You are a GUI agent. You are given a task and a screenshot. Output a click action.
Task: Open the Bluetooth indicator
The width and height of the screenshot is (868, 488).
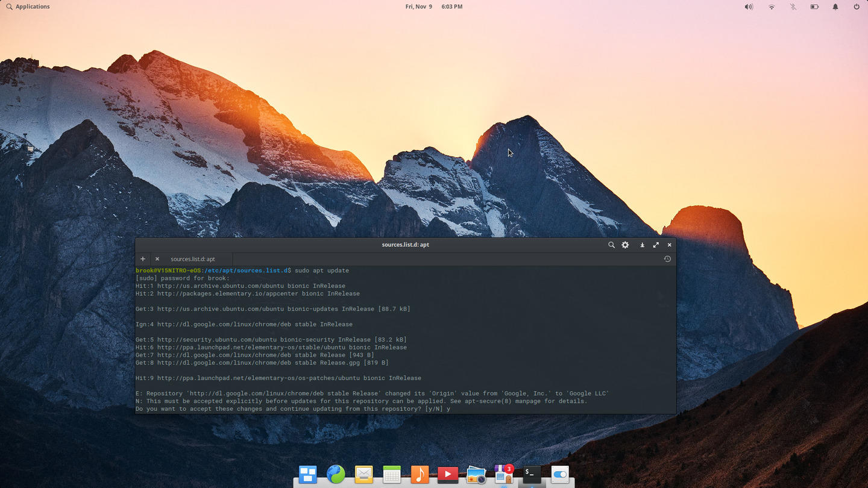pyautogui.click(x=793, y=7)
